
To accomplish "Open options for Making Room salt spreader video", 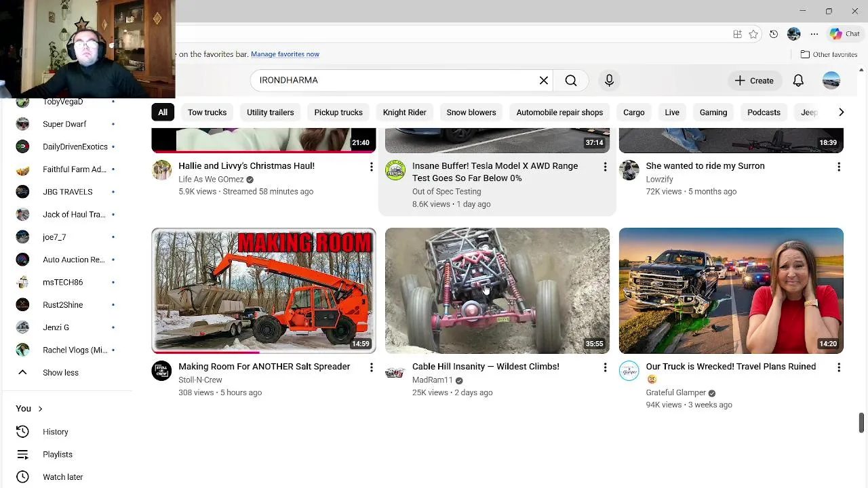I will click(371, 367).
